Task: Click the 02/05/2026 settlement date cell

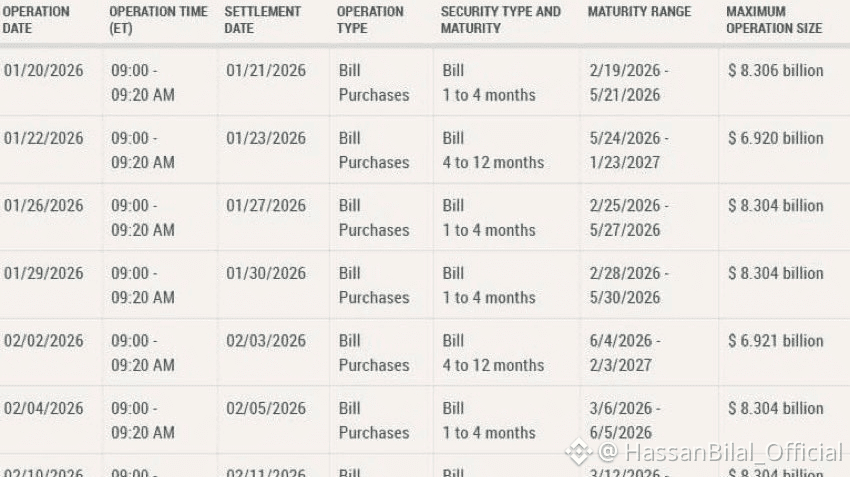Action: [x=266, y=408]
